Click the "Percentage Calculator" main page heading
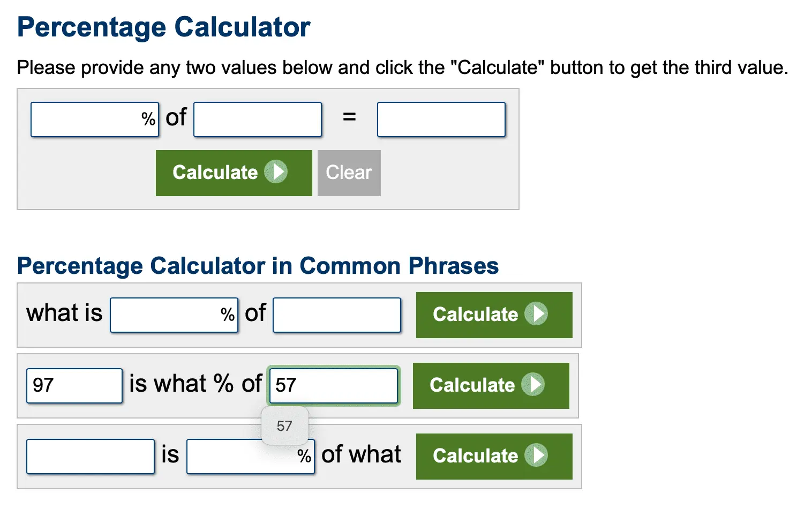The image size is (812, 523). (164, 27)
